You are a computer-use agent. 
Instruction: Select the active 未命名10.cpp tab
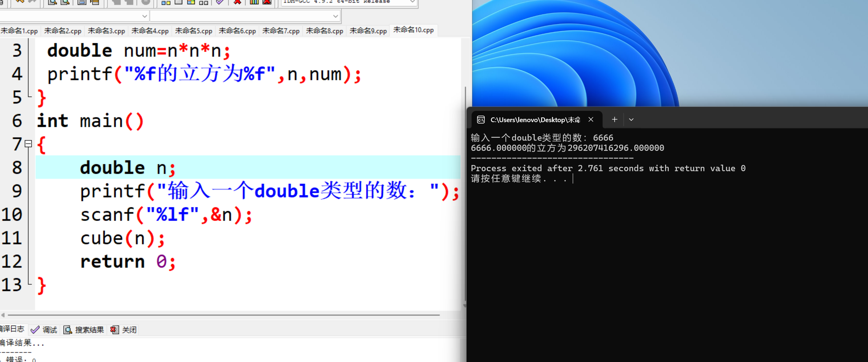(413, 30)
